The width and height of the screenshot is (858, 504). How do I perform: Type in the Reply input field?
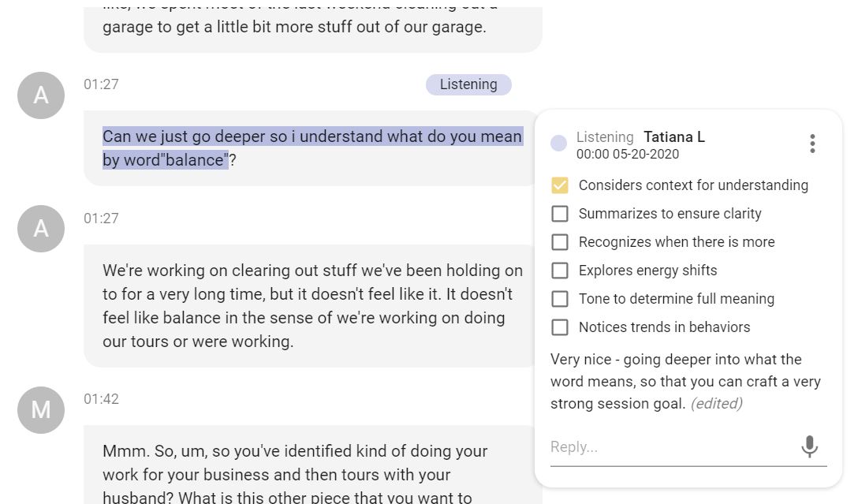coord(670,447)
